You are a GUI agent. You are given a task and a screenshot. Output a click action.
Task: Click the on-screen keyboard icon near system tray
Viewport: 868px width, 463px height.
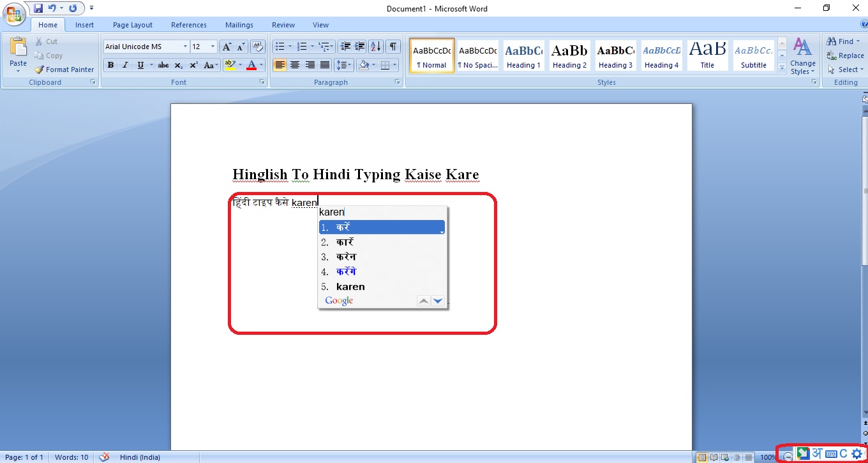coord(831,453)
